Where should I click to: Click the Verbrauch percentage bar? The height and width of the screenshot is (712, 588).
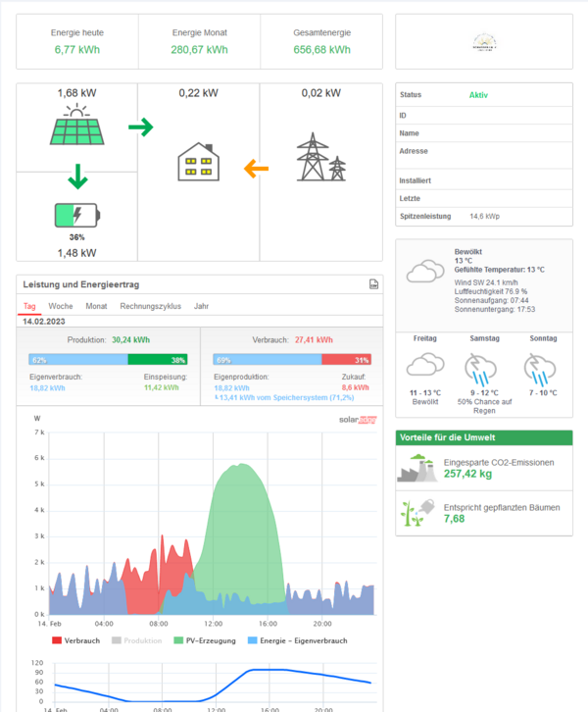[x=292, y=360]
